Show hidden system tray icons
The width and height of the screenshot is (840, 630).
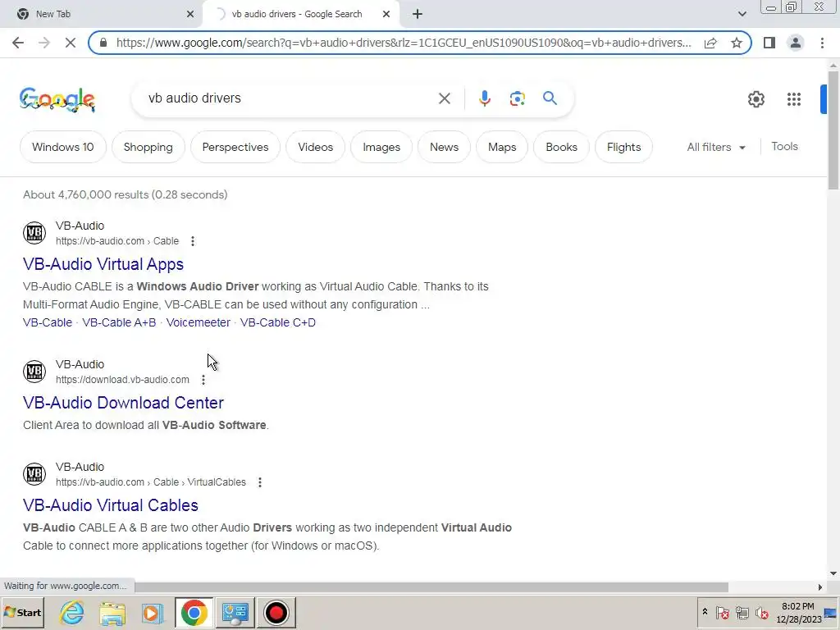(705, 612)
